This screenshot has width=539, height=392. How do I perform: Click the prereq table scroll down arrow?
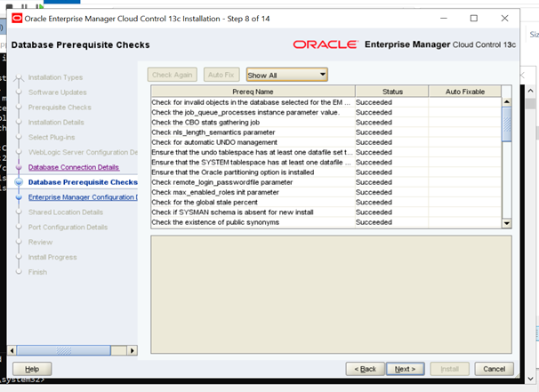pos(507,223)
